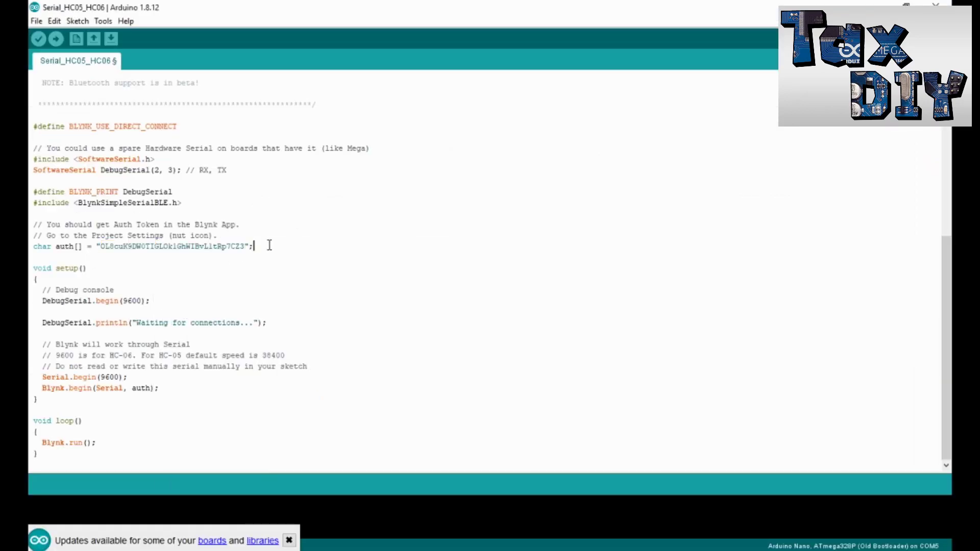The image size is (980, 551).
Task: Create a new sketch with the New icon
Action: point(76,39)
